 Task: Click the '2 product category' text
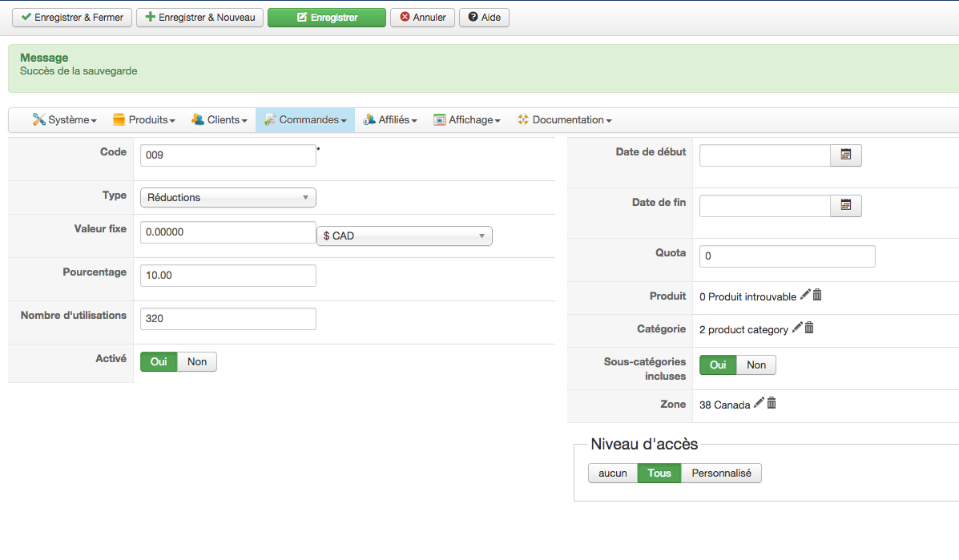pos(743,329)
